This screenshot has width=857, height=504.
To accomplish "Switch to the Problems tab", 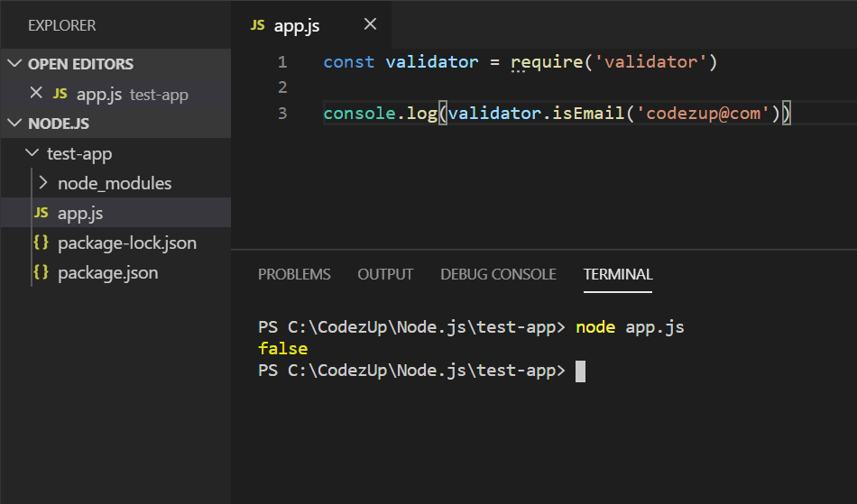I will pyautogui.click(x=294, y=274).
